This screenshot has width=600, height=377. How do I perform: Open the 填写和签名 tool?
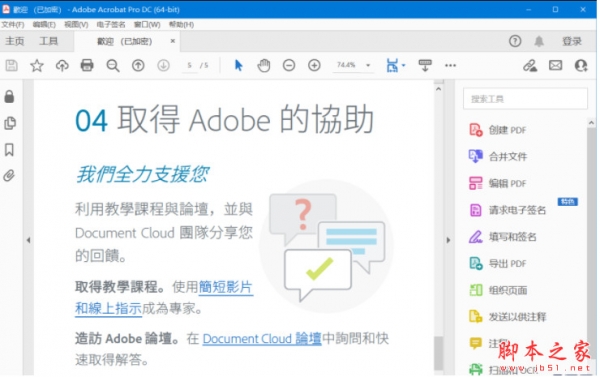503,237
